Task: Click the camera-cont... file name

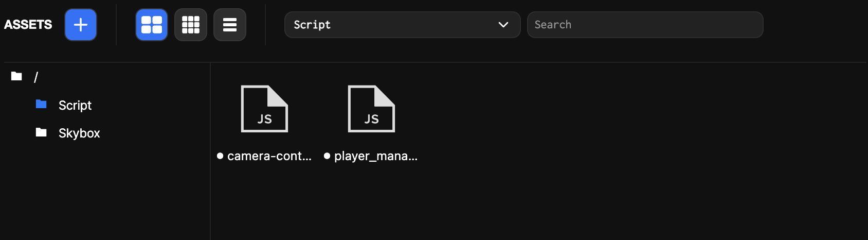Action: [x=269, y=156]
